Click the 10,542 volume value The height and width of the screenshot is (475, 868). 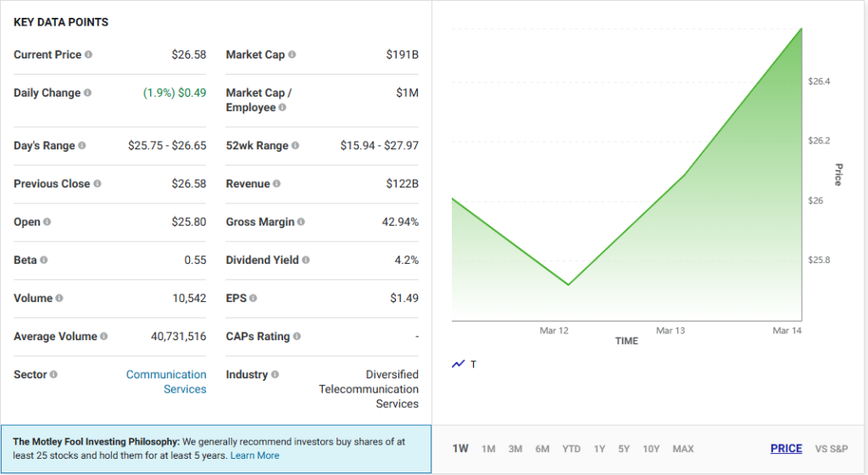click(189, 298)
